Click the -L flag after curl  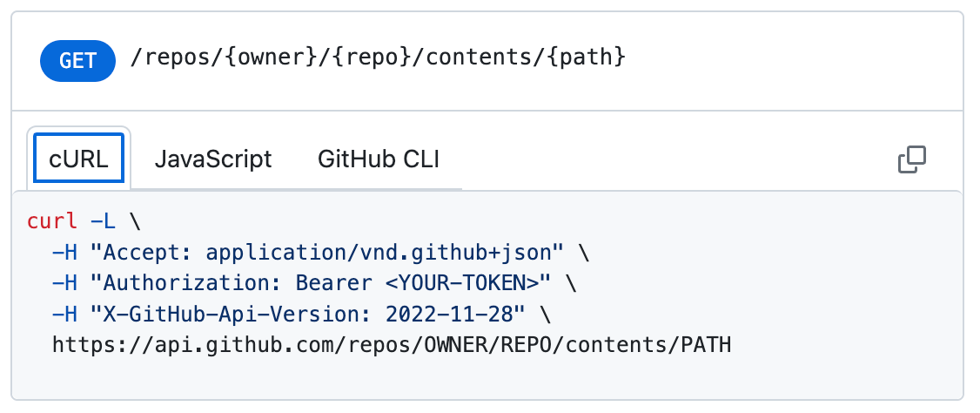[103, 220]
